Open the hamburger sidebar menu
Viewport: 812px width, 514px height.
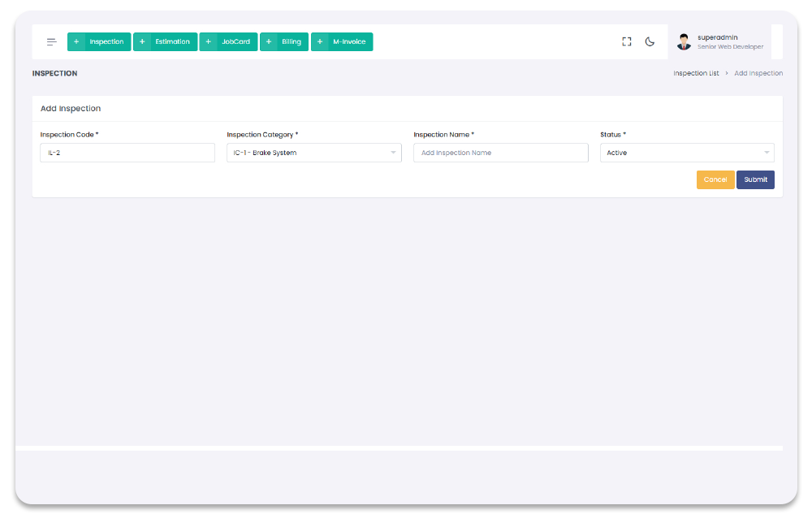pyautogui.click(x=51, y=42)
